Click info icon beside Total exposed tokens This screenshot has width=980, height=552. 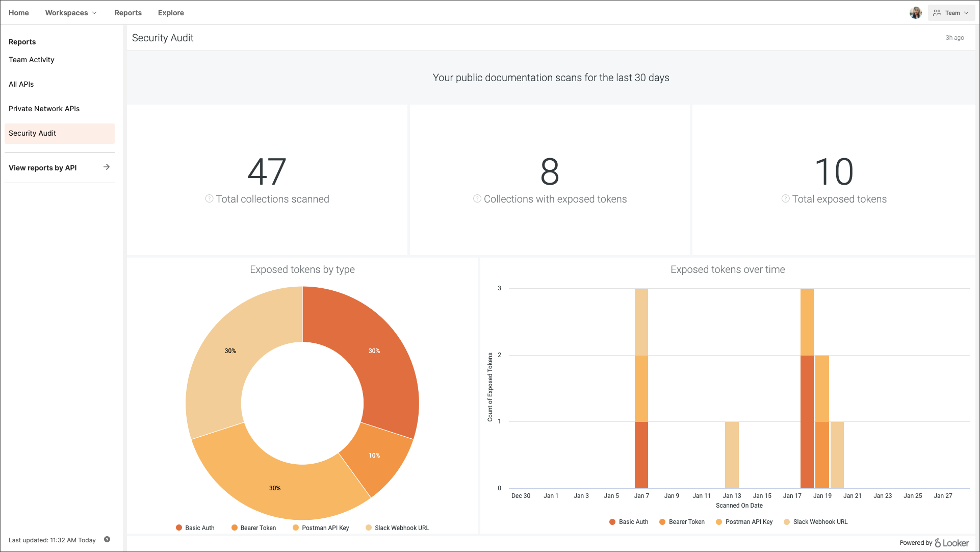click(785, 198)
